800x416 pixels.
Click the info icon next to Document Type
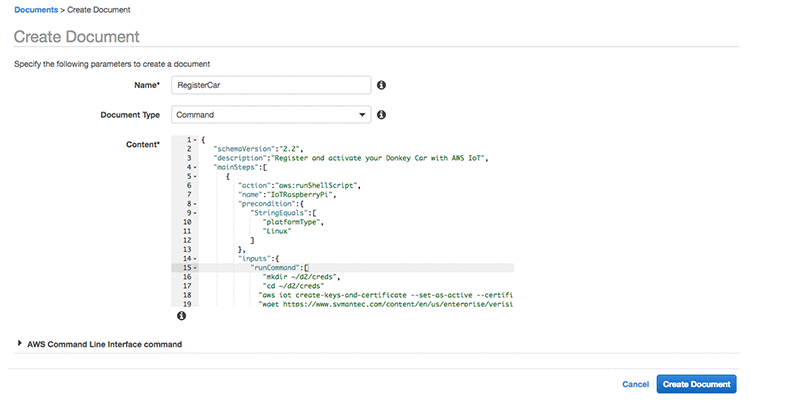[381, 115]
